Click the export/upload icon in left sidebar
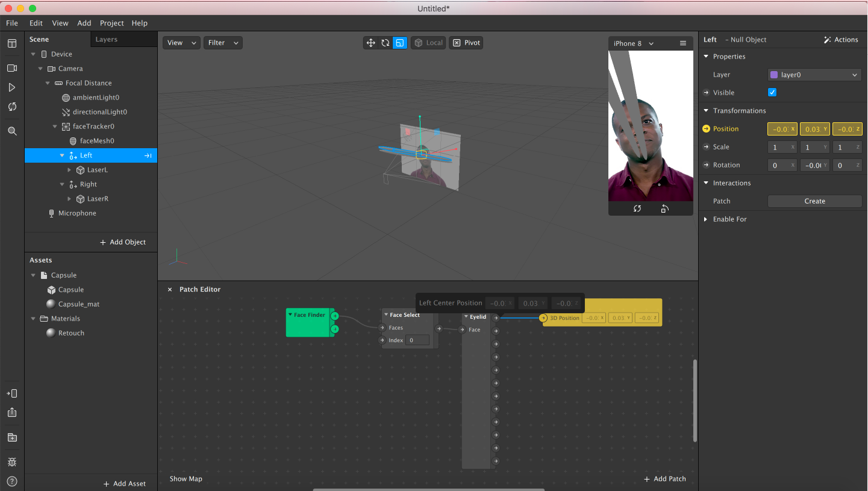 12,413
